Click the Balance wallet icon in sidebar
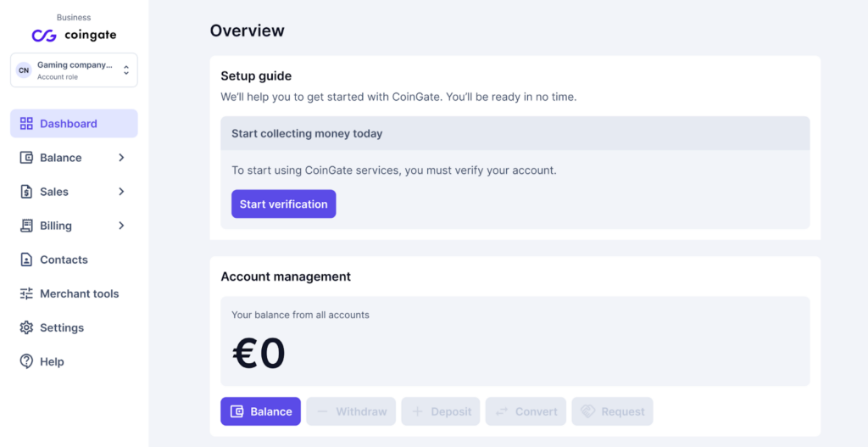The image size is (868, 447). 26,158
